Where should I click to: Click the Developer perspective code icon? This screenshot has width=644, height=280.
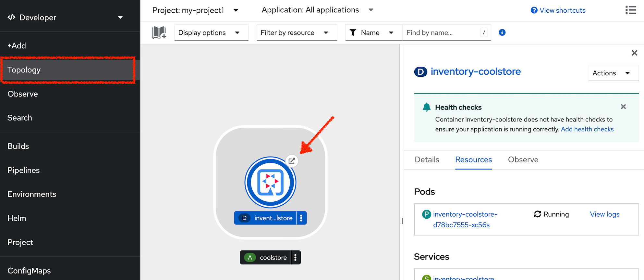[x=12, y=17]
